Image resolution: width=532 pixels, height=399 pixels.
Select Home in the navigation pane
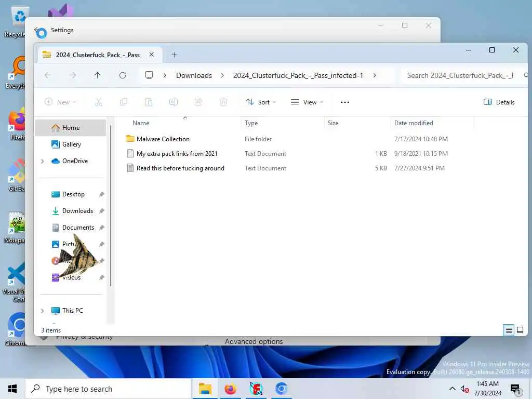click(x=71, y=128)
